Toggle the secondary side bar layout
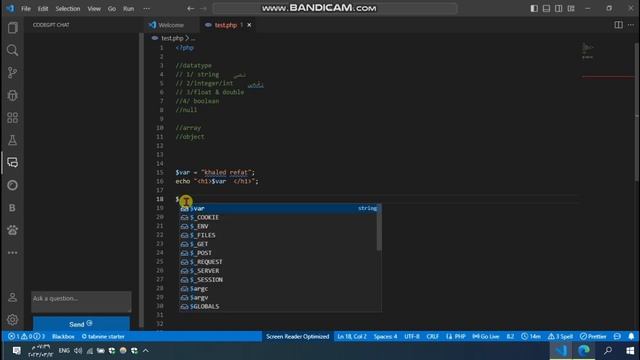 click(x=558, y=8)
